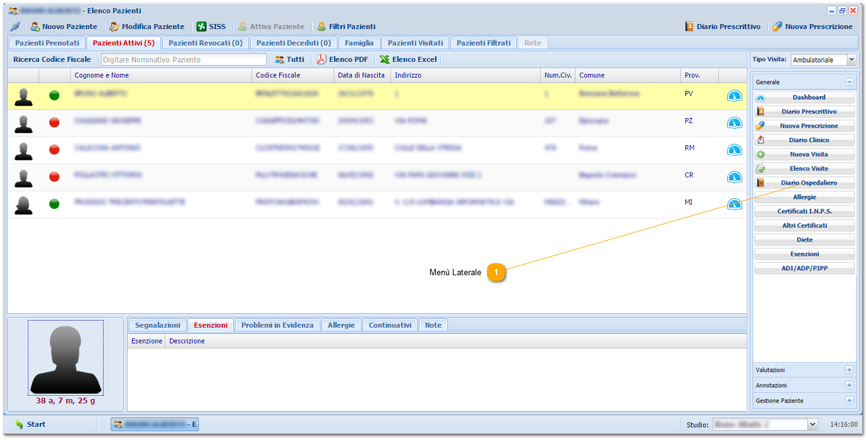Select Pazienti Attivi (5) tab
The height and width of the screenshot is (440, 868).
123,43
